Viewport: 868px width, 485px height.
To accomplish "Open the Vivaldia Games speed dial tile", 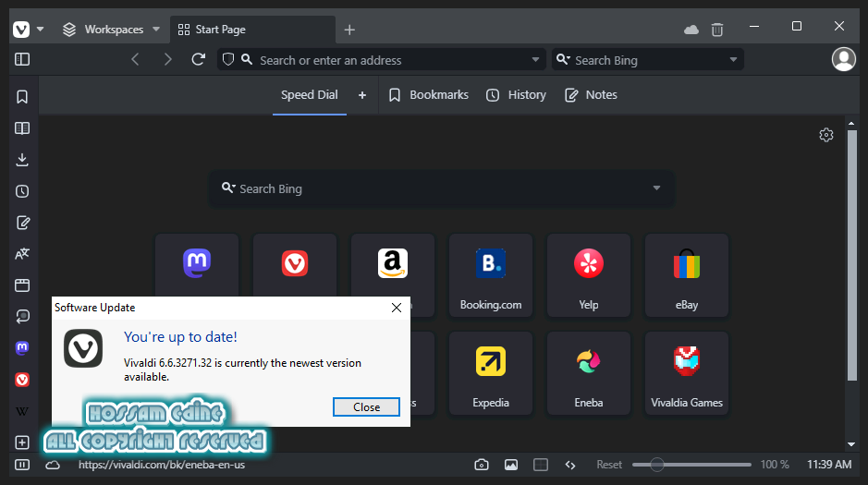I will click(687, 373).
